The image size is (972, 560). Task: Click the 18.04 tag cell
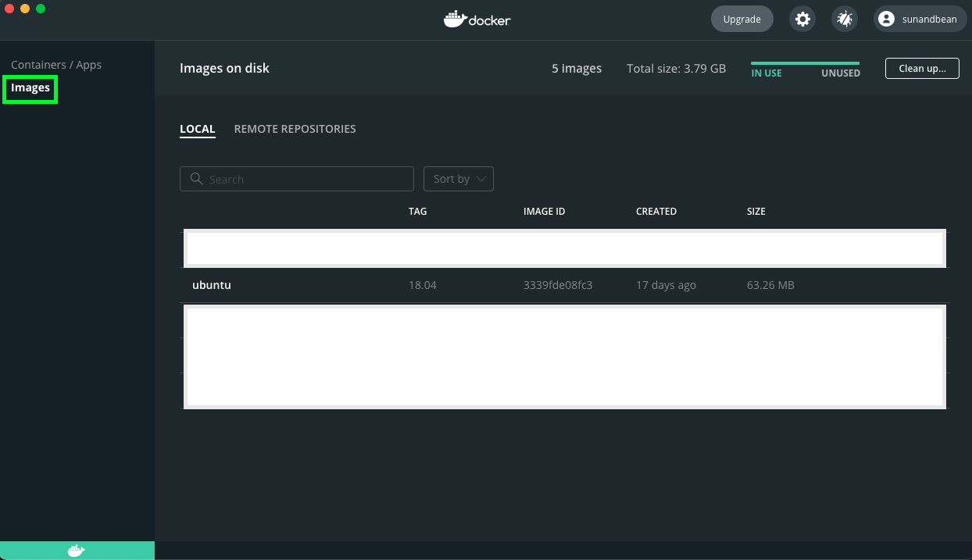pos(423,285)
